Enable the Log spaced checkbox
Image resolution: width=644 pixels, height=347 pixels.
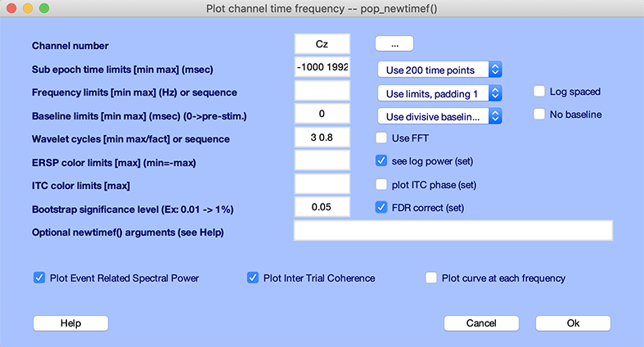pos(539,92)
